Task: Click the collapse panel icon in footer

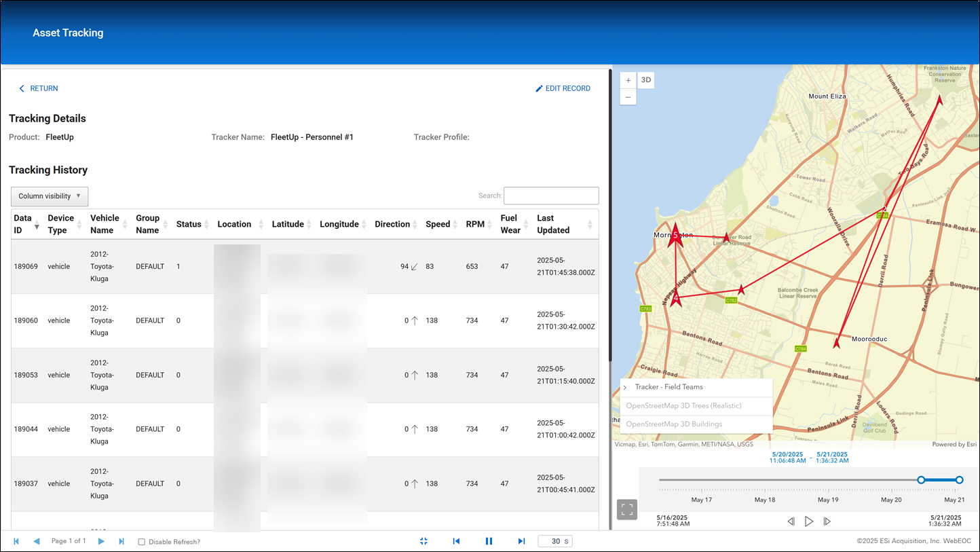Action: click(x=423, y=541)
